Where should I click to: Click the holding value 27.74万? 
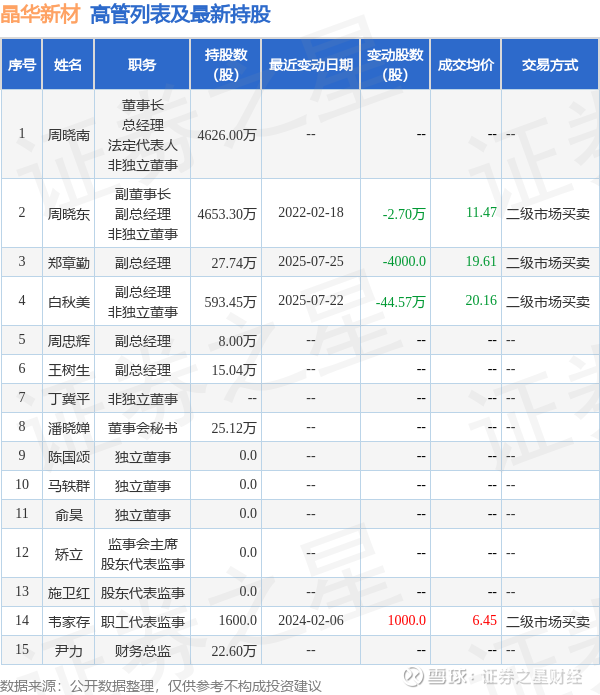[234, 263]
